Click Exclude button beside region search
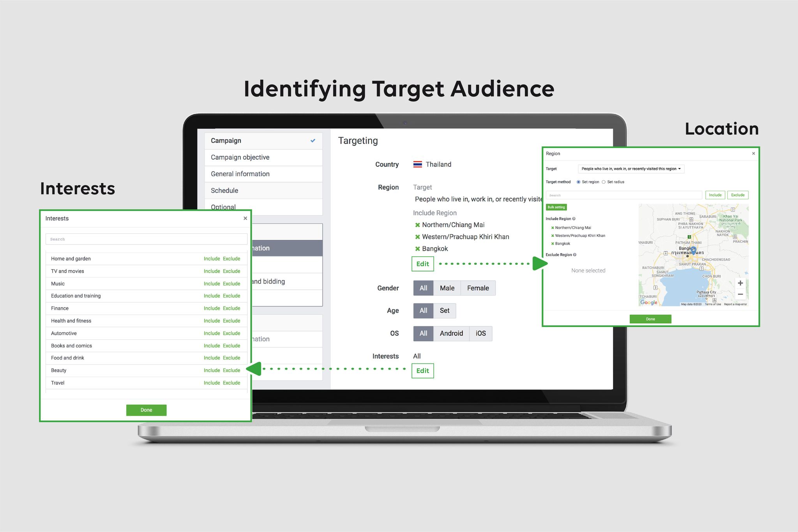The height and width of the screenshot is (532, 798). point(738,195)
